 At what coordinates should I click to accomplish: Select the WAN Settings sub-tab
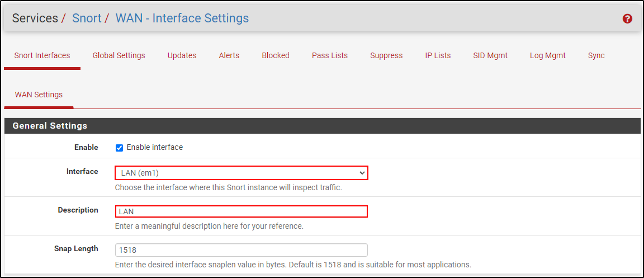[39, 95]
